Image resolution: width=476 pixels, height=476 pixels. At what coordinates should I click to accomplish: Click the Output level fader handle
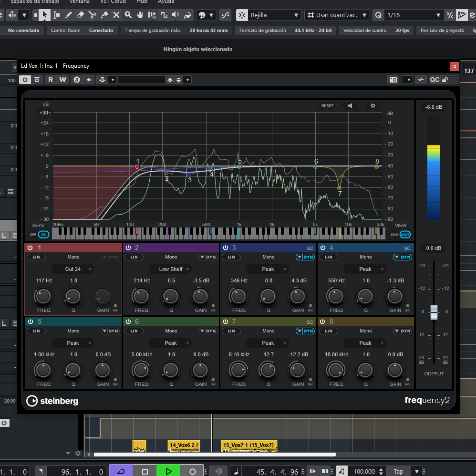point(434,312)
